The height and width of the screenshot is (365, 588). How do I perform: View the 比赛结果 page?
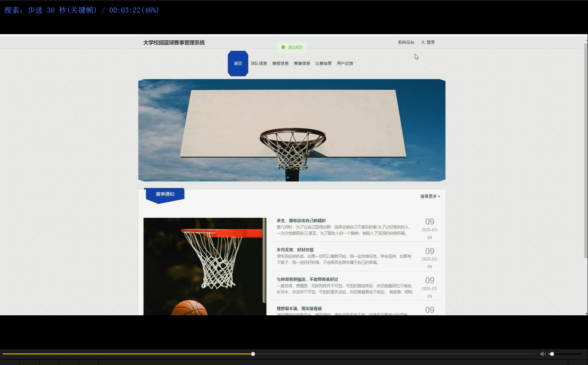click(323, 63)
